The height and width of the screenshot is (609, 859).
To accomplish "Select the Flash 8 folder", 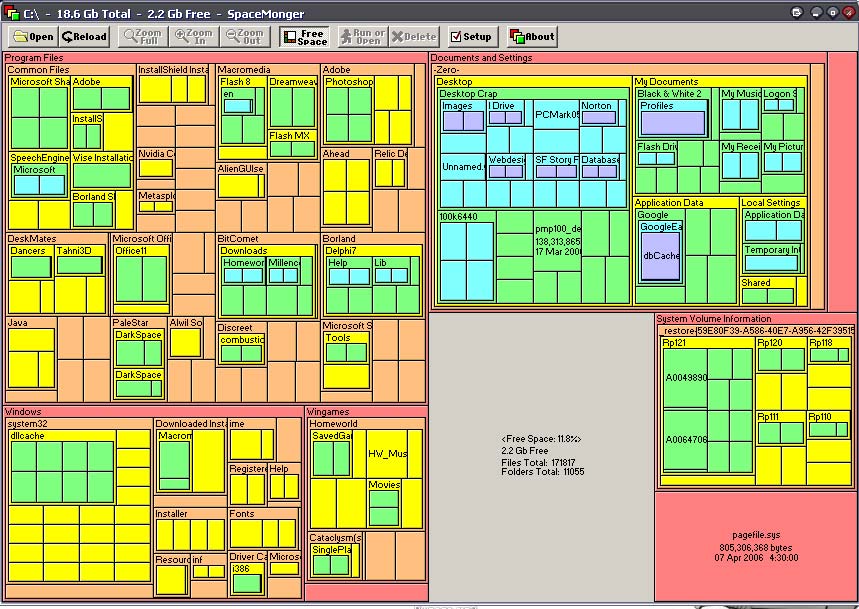I will click(242, 111).
